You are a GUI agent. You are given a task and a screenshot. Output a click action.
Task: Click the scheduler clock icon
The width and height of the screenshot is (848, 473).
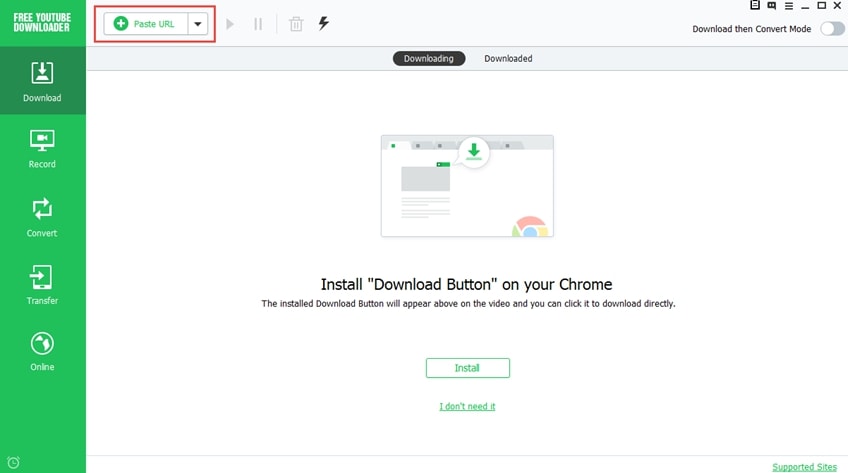point(14,463)
